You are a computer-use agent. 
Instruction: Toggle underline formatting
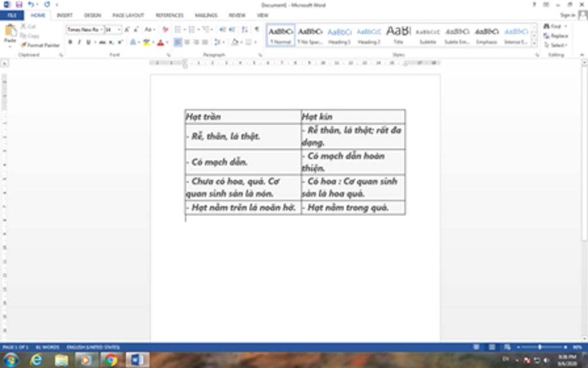[x=87, y=43]
